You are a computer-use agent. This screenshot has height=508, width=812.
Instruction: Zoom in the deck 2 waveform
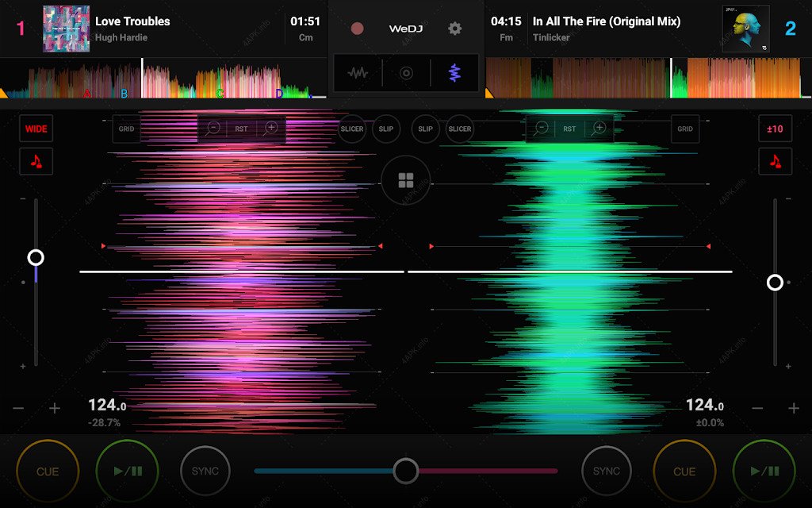[598, 129]
